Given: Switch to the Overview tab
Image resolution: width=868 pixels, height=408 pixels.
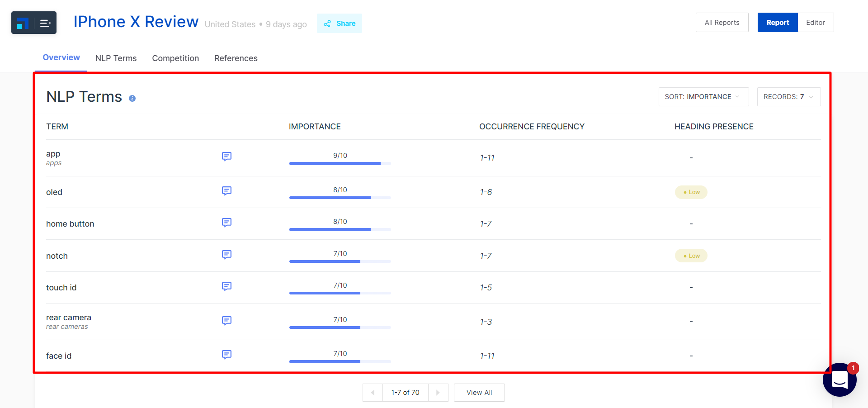Looking at the screenshot, I should 61,57.
